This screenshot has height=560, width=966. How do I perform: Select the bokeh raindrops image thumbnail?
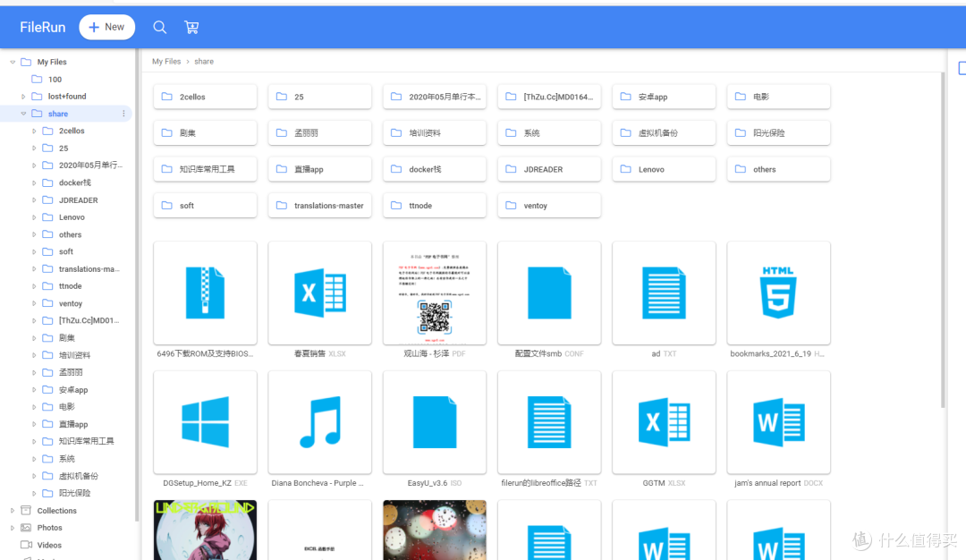click(435, 530)
